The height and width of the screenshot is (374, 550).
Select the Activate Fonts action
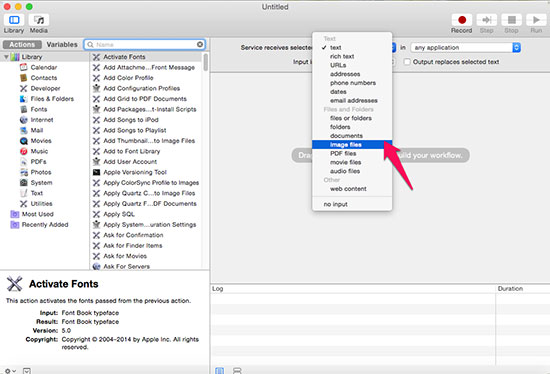click(x=146, y=57)
